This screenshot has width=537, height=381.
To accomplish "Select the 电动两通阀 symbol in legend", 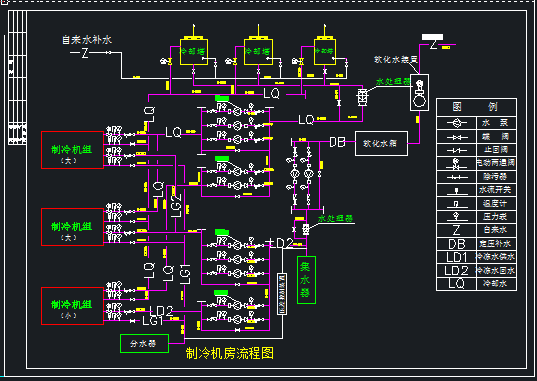I will pyautogui.click(x=457, y=164).
